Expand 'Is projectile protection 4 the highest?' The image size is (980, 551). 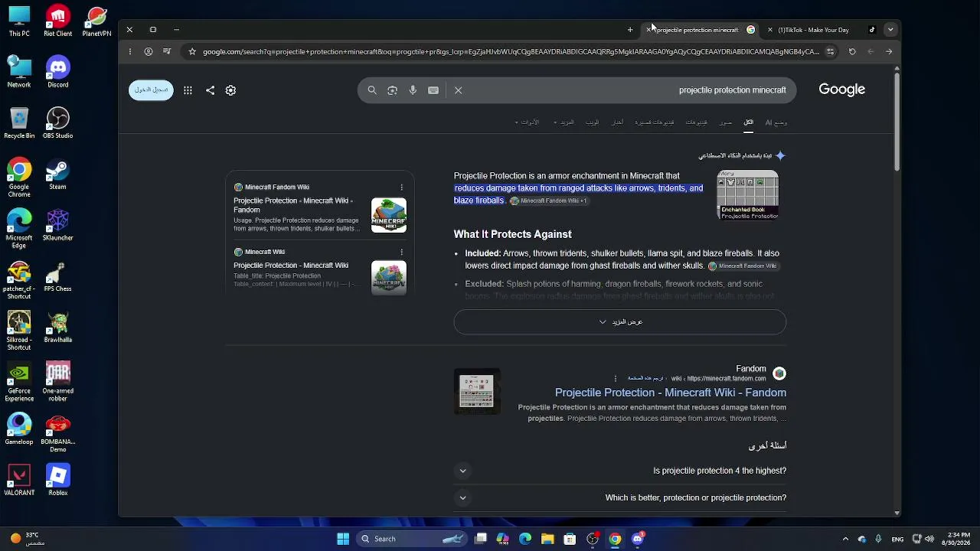tap(620, 471)
